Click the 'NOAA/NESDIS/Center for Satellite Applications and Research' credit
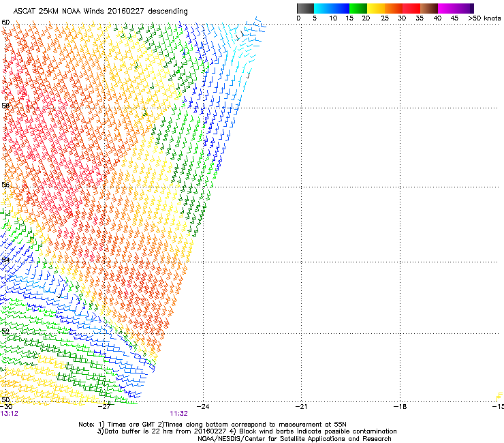This screenshot has height=443, width=504. tap(294, 439)
